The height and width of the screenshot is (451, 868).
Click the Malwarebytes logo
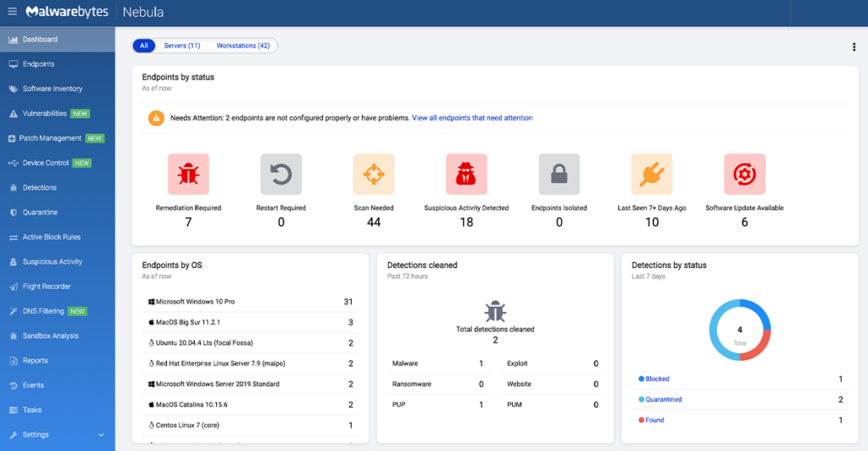pos(67,12)
